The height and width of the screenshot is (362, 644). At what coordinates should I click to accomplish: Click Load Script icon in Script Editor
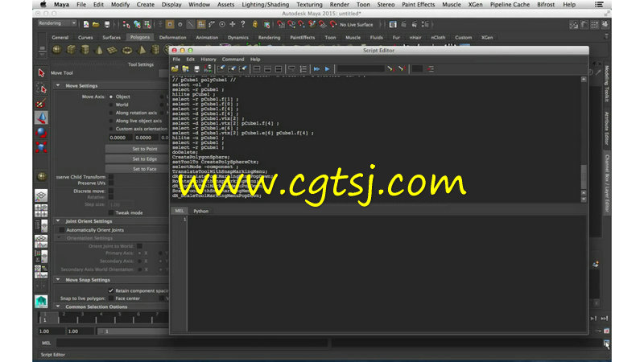[175, 69]
